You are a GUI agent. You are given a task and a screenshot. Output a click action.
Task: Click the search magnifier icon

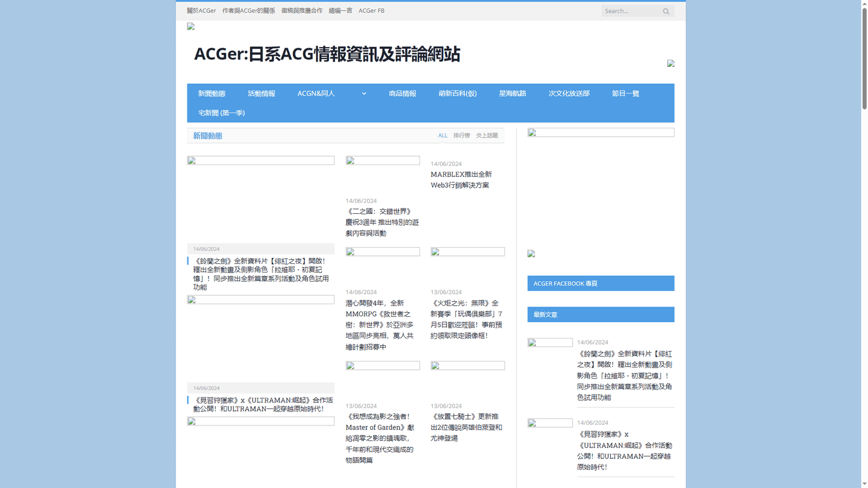[666, 11]
